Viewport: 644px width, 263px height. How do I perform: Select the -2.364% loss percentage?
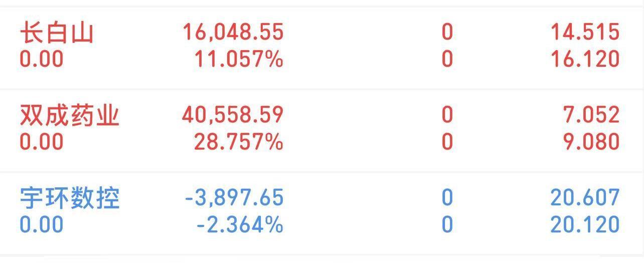(240, 224)
